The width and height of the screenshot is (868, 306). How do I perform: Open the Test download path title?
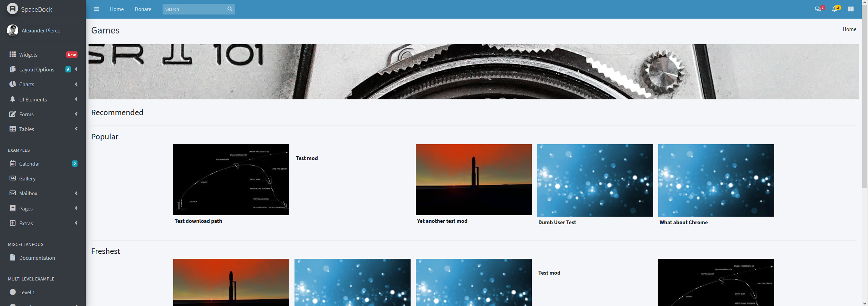coord(198,221)
